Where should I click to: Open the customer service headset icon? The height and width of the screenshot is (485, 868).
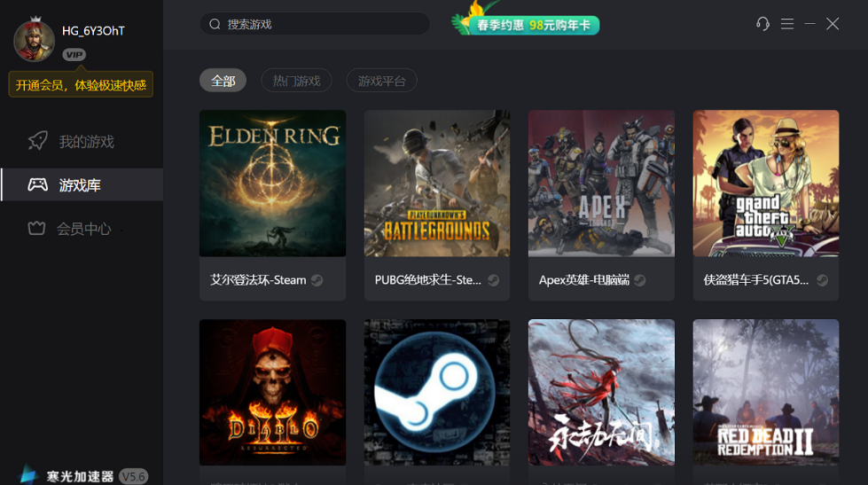pyautogui.click(x=762, y=24)
